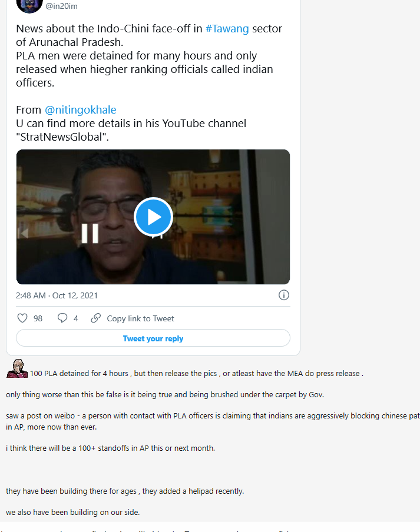
Task: Click the comment about 100 PLA detained
Action: click(197, 374)
